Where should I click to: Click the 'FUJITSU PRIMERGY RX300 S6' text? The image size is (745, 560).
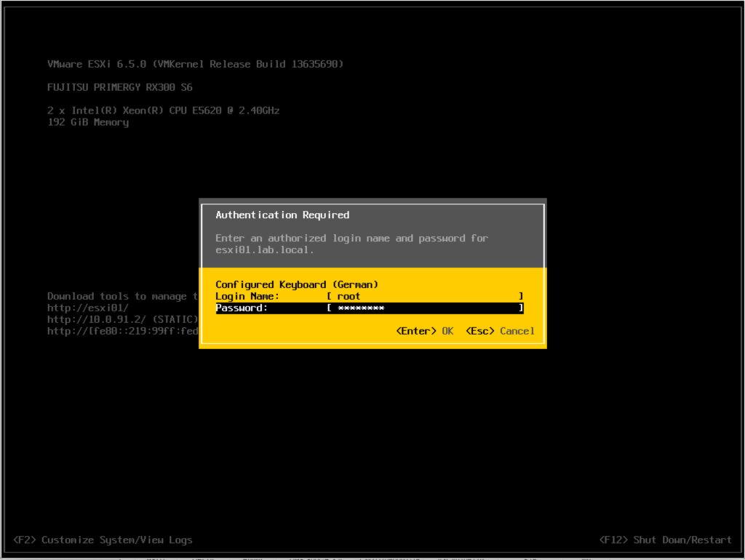pyautogui.click(x=120, y=87)
